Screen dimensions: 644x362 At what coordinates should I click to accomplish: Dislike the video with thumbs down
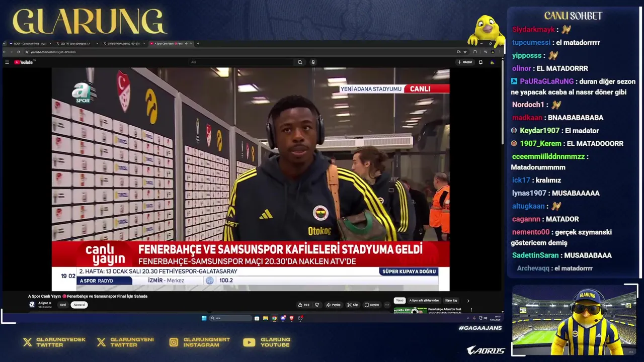point(317,305)
